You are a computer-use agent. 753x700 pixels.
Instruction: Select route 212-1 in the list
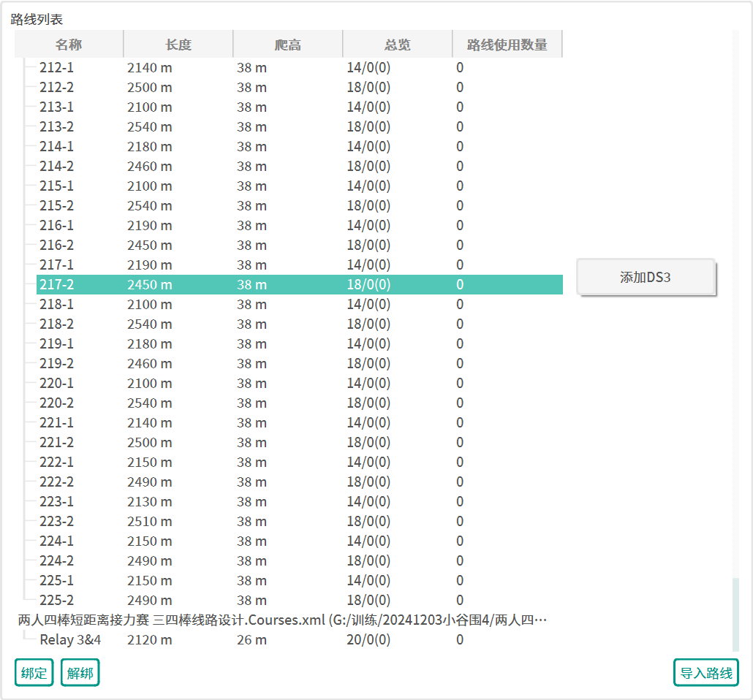(x=57, y=68)
